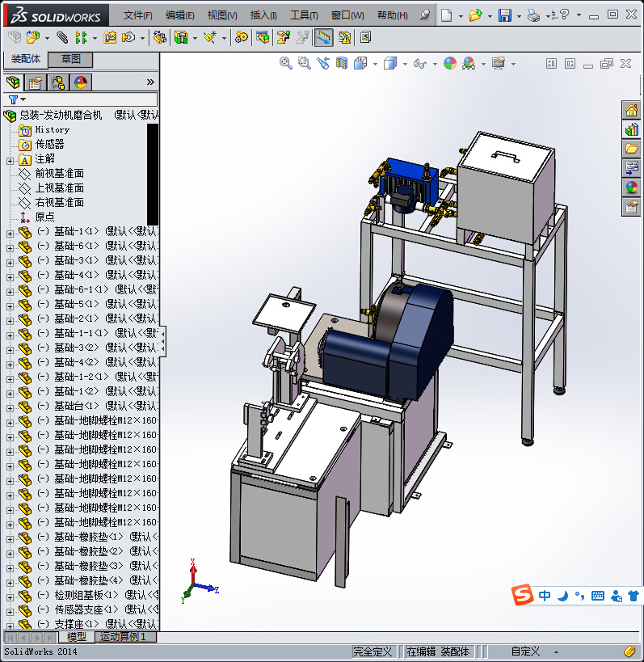Click the Insert Components toolbar icon

pos(33,37)
